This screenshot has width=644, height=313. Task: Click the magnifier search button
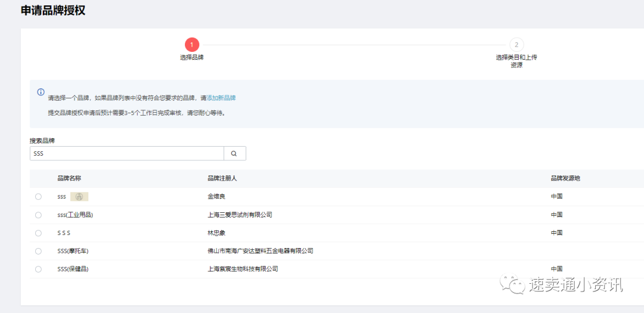click(234, 154)
